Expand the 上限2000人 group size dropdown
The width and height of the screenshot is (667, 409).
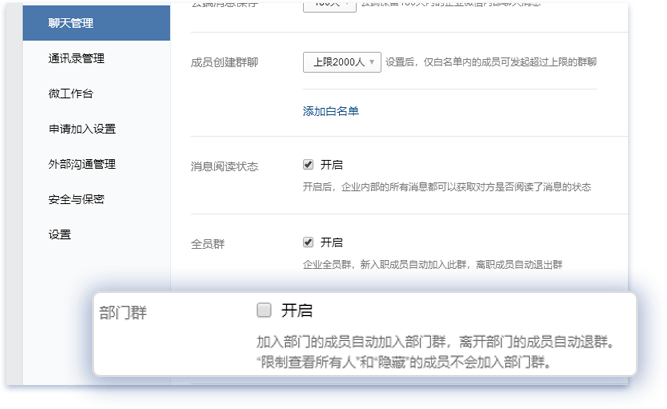coord(341,63)
